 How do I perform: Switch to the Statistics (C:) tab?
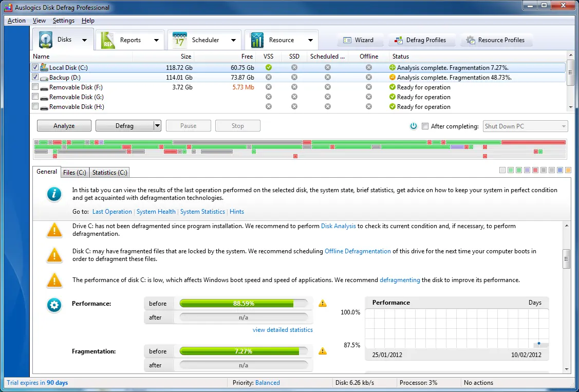click(x=109, y=173)
